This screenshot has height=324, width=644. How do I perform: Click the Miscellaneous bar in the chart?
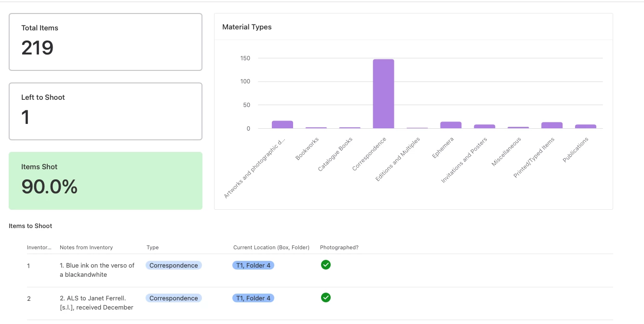point(518,128)
